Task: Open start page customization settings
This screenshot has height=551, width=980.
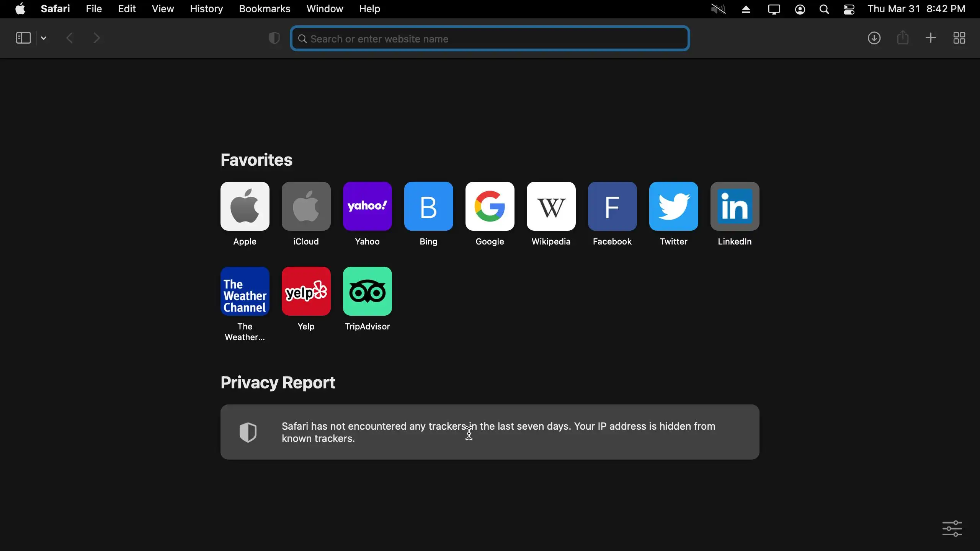Action: [x=952, y=528]
